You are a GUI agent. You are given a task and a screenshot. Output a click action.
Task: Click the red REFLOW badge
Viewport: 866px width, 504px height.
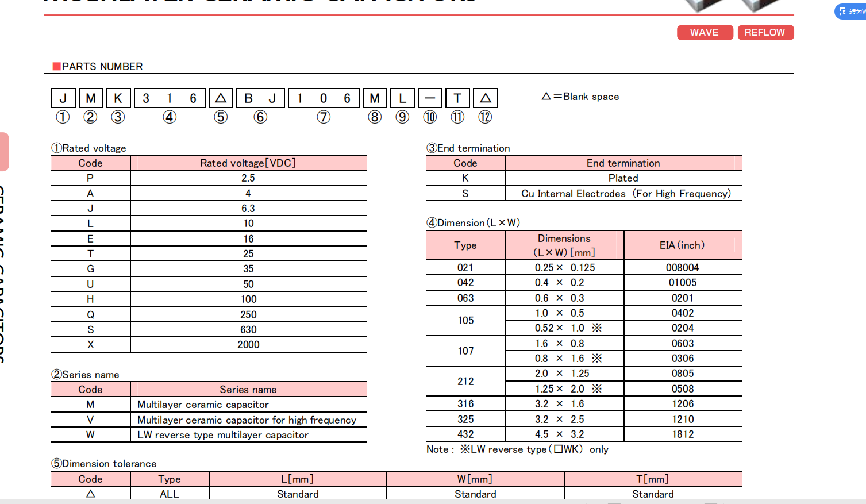coord(765,33)
